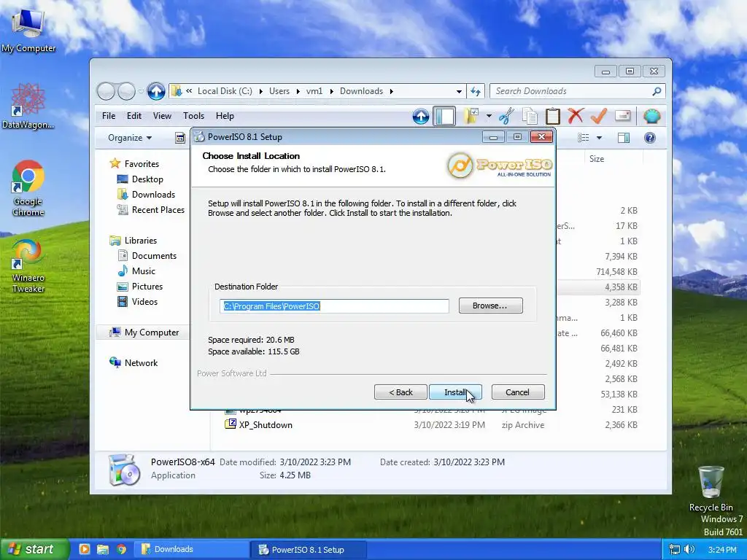Open the File menu in Explorer
This screenshot has width=747, height=560.
pyautogui.click(x=109, y=116)
